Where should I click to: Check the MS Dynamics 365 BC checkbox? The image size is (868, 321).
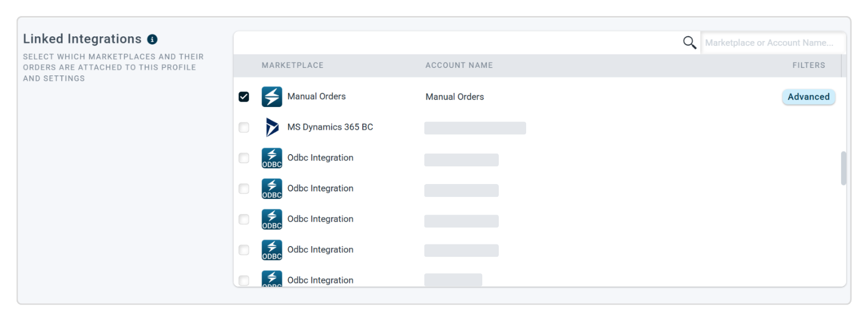[244, 127]
